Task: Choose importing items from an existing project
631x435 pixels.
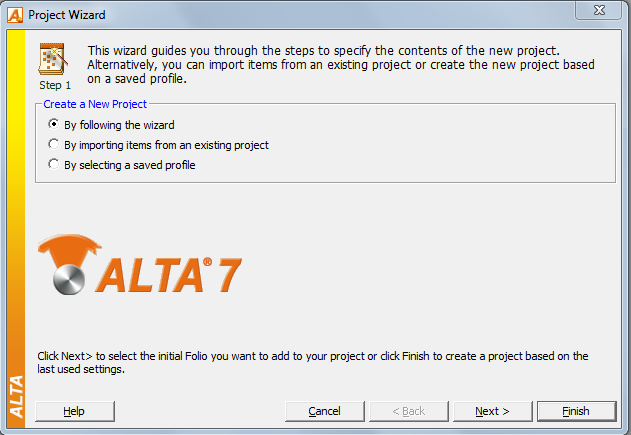Action: (54, 145)
